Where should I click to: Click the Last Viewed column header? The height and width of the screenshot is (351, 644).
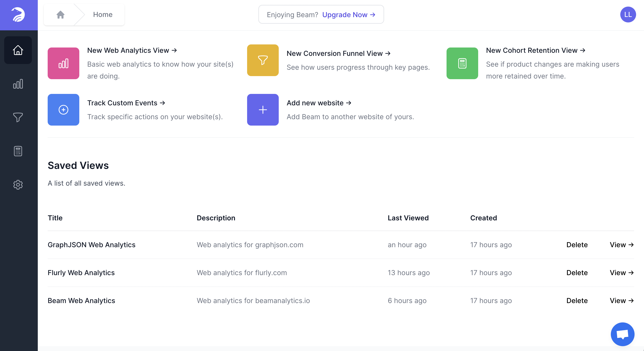point(408,218)
